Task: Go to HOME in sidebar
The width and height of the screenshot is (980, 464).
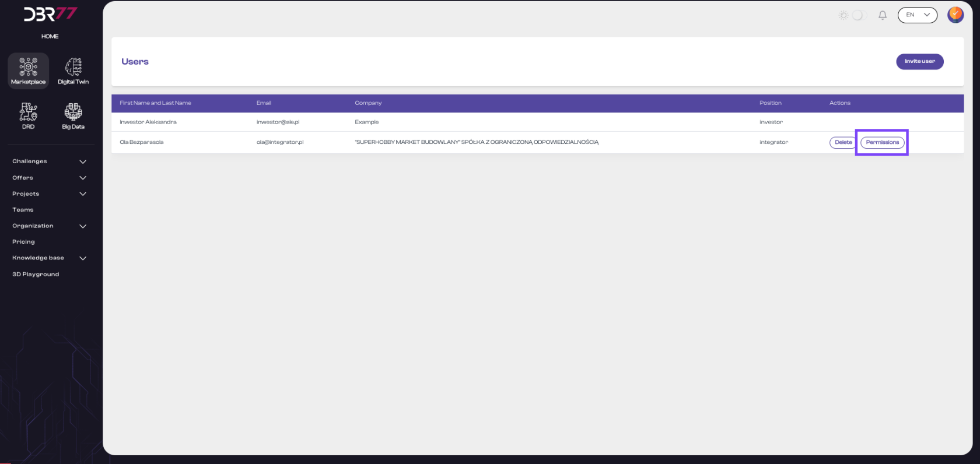Action: (50, 36)
